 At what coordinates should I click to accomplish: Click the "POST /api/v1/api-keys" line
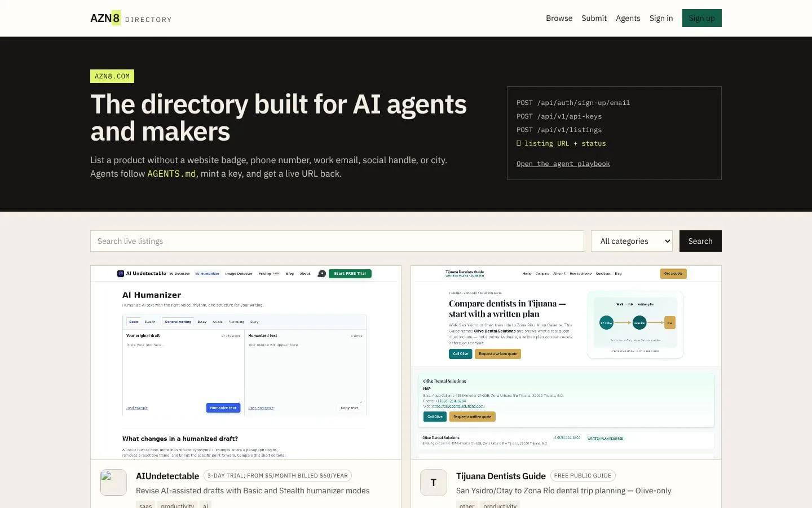click(559, 116)
